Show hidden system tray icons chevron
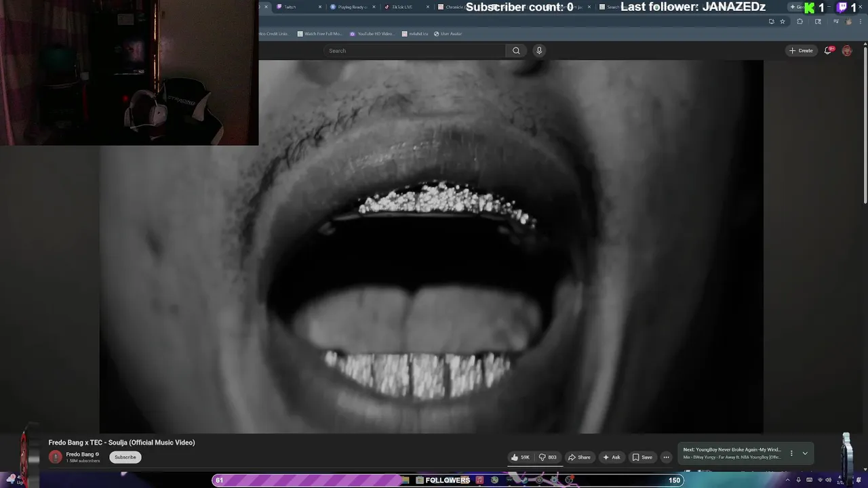This screenshot has width=868, height=488. point(787,480)
